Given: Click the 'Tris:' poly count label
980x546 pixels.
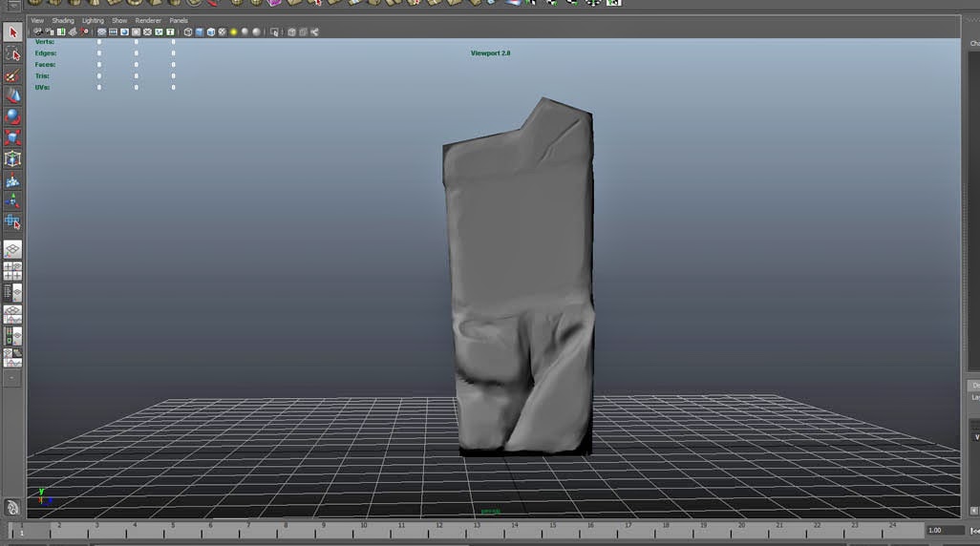Looking at the screenshot, I should 42,75.
